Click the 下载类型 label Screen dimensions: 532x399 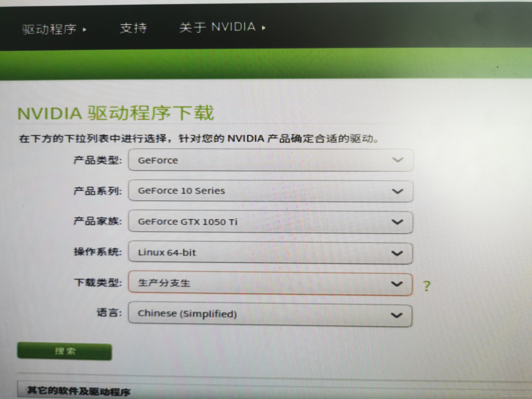(98, 282)
